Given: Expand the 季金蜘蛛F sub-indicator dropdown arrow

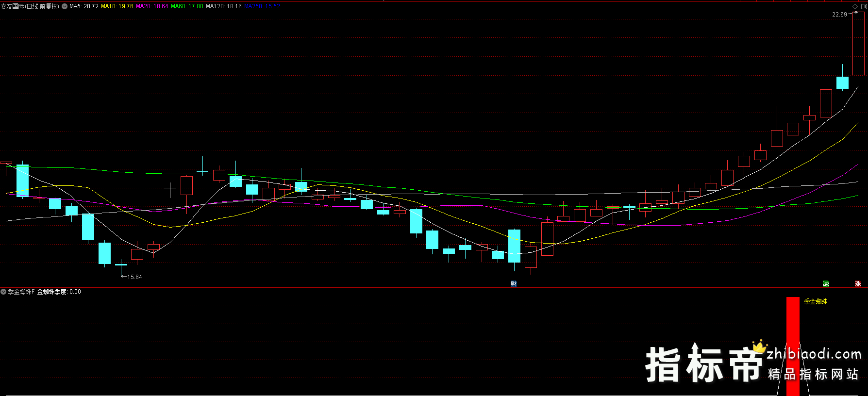Looking at the screenshot, I should tap(3, 292).
